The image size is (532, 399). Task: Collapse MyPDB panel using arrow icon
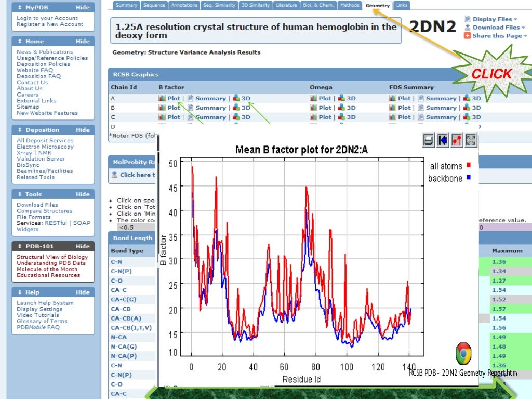click(20, 7)
